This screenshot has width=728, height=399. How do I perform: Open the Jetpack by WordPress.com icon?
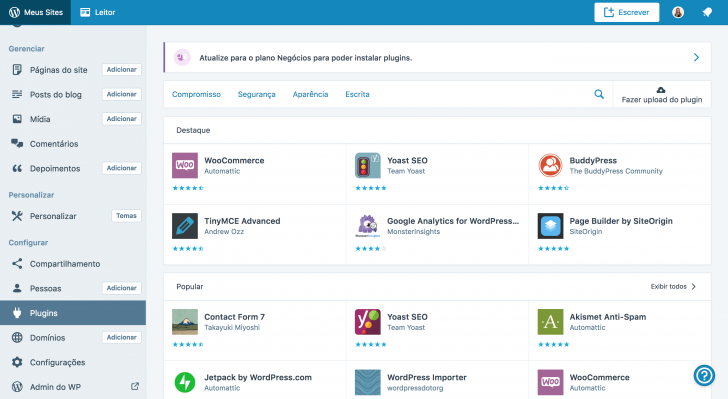click(x=185, y=382)
